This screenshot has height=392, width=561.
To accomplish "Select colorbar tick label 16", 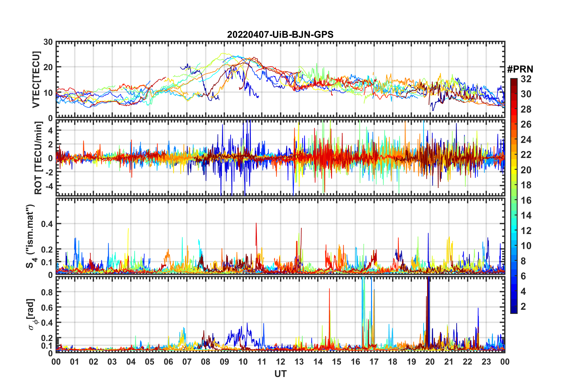I will (x=526, y=200).
